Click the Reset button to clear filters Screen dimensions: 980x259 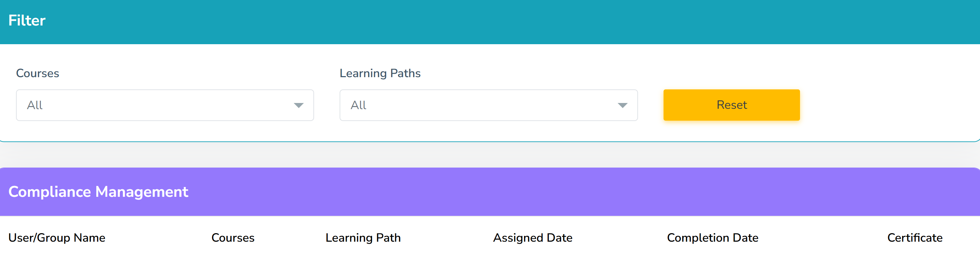click(x=731, y=105)
